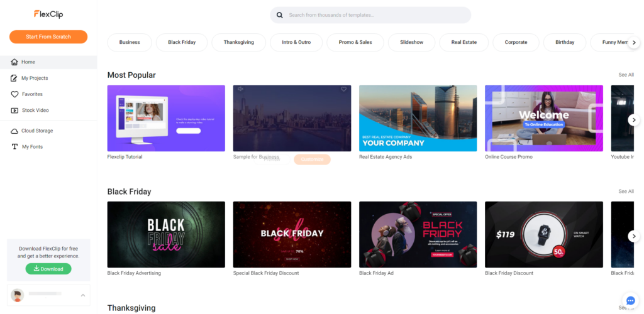The image size is (644, 314).
Task: Open the Black Friday Advertising thumbnail
Action: click(x=166, y=235)
